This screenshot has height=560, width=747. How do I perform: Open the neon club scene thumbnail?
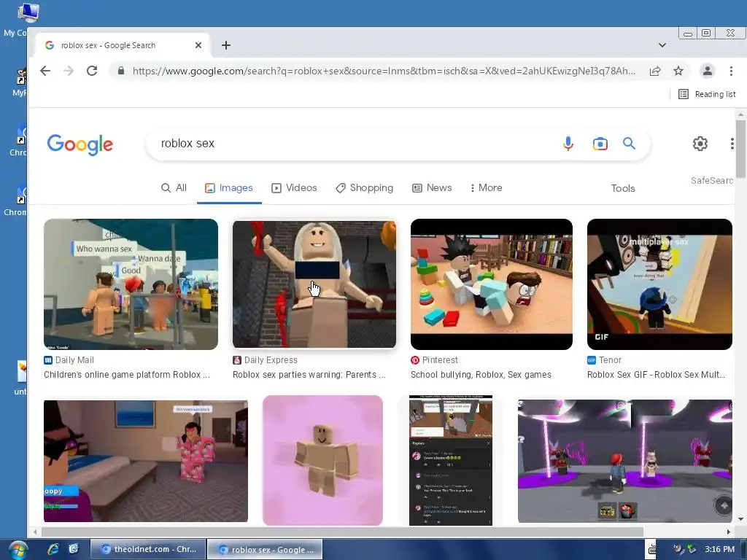(625, 461)
